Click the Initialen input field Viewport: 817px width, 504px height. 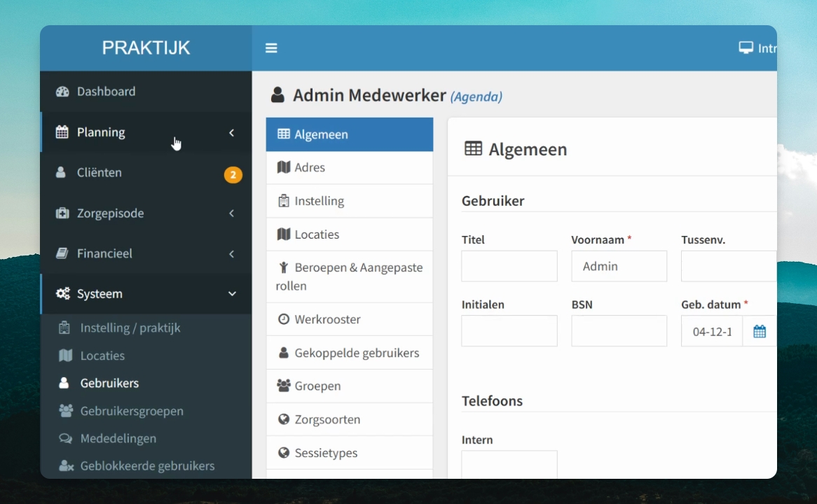tap(509, 330)
